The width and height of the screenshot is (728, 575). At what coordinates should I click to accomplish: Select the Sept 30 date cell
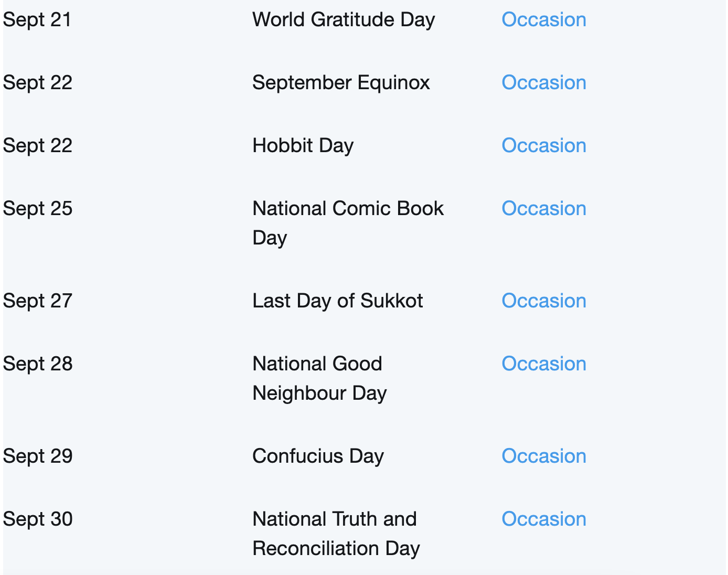[38, 519]
